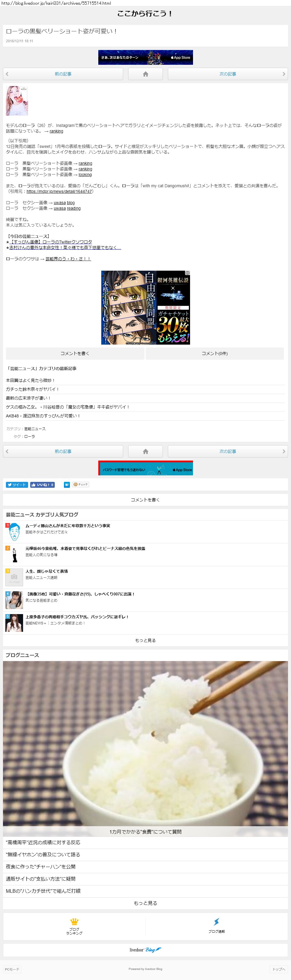
Task: Click the mixi check button
Action: [x=80, y=485]
